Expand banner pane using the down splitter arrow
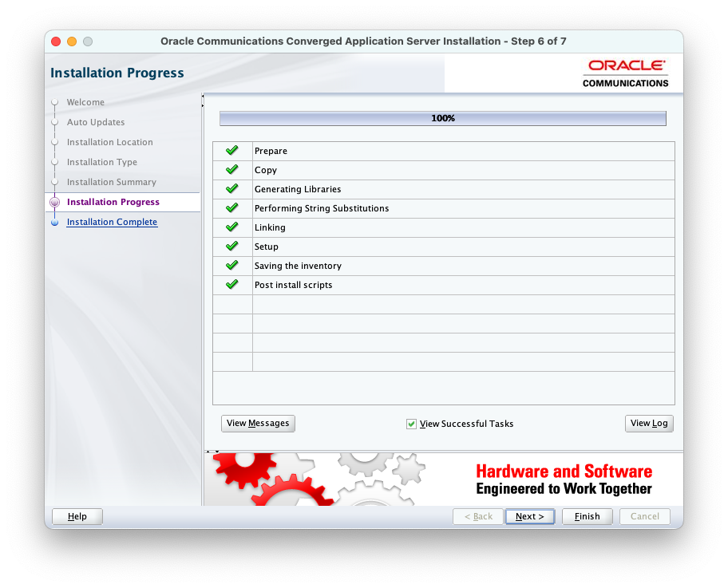This screenshot has width=728, height=588. click(x=217, y=451)
